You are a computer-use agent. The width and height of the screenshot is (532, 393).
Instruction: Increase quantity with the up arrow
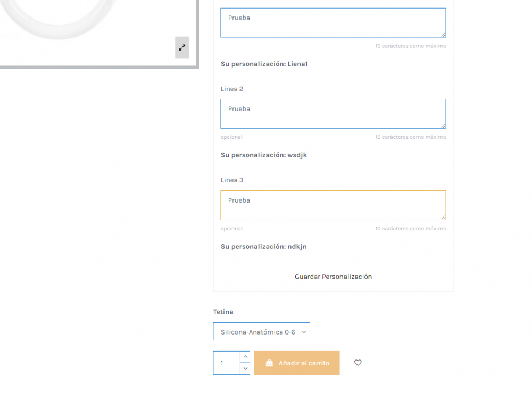coord(245,357)
